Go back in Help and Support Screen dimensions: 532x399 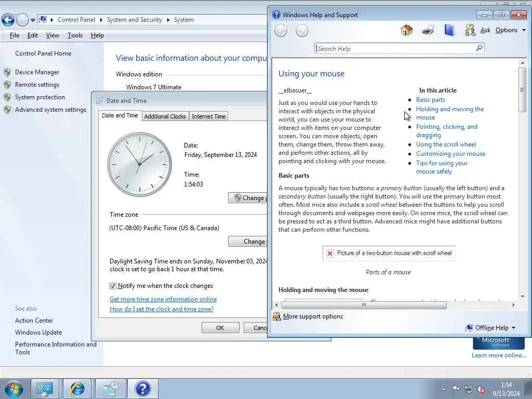tap(281, 31)
